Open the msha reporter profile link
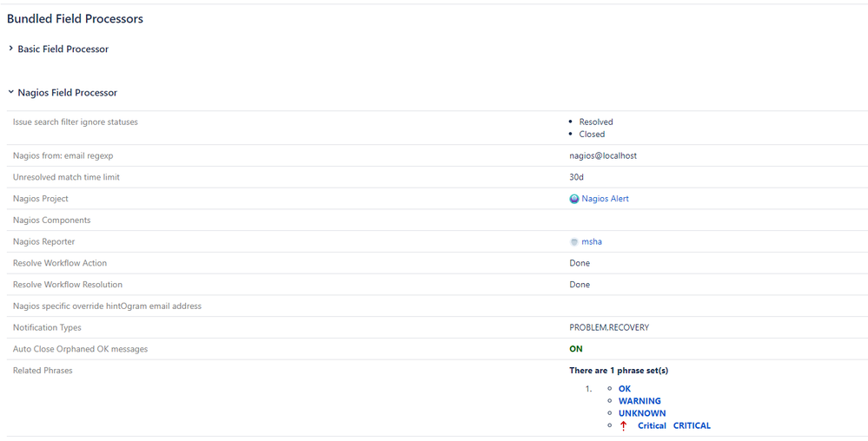 [592, 242]
